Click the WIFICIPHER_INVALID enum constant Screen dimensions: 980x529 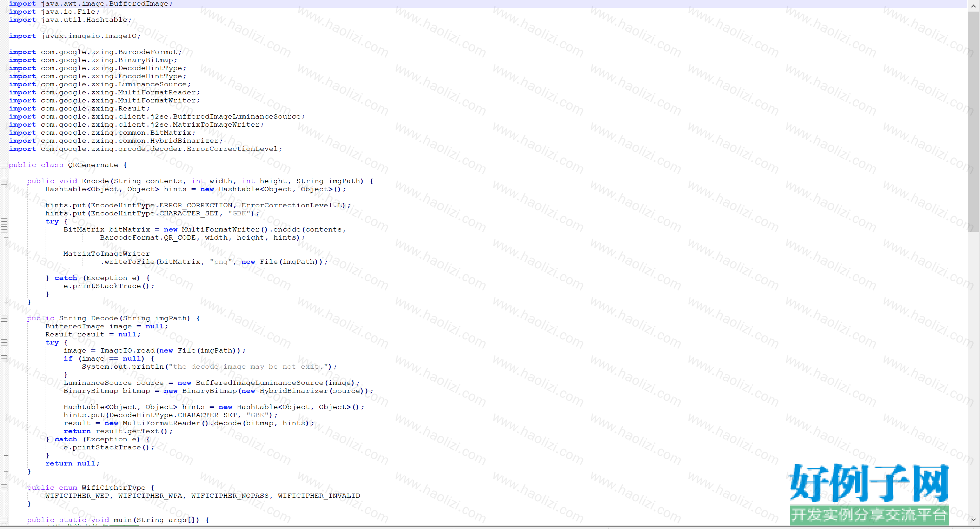pos(319,496)
